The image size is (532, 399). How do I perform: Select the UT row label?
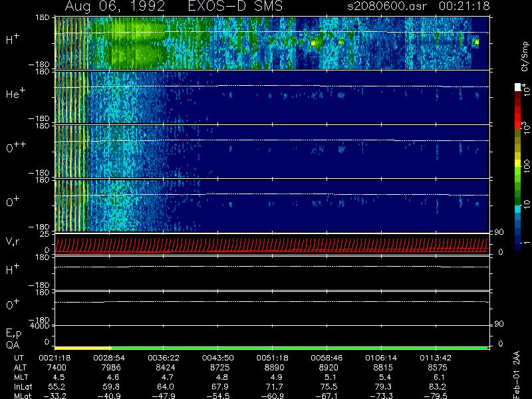19,358
